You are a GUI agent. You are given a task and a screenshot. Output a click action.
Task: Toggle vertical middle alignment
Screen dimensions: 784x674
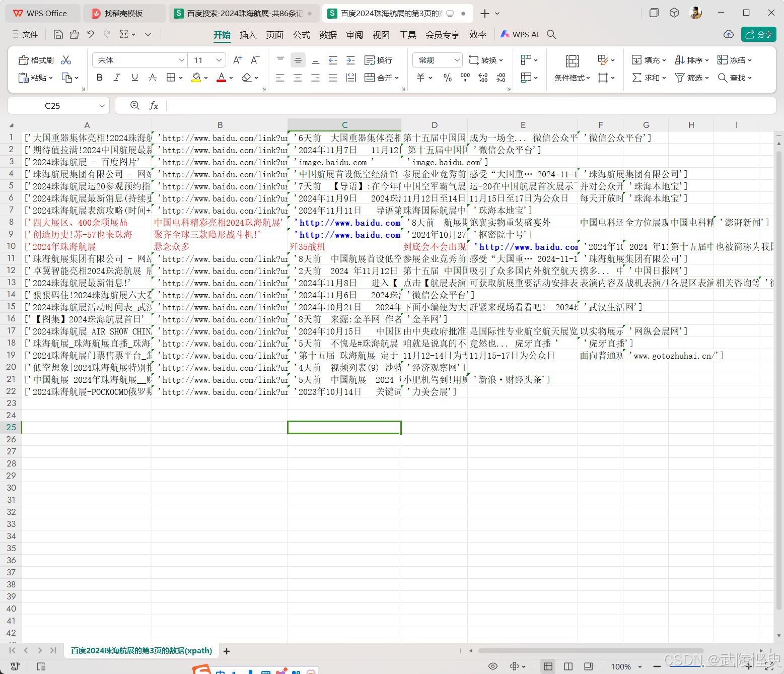click(298, 60)
